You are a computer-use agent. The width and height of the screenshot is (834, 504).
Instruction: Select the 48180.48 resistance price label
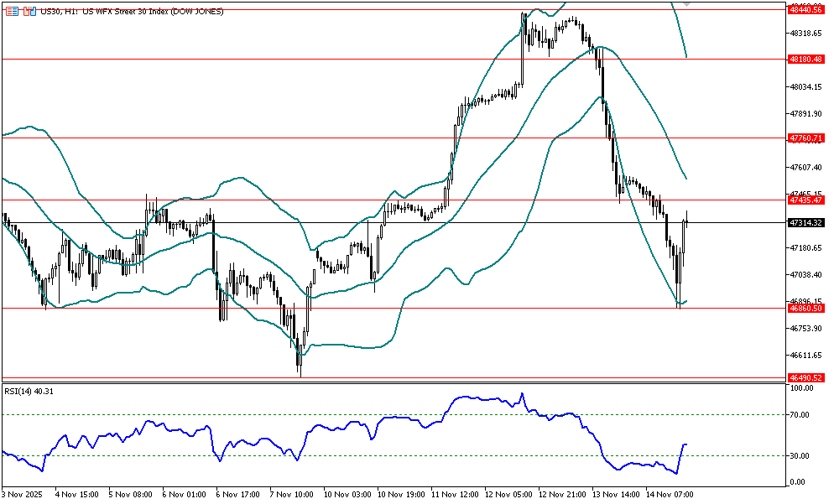click(x=805, y=60)
